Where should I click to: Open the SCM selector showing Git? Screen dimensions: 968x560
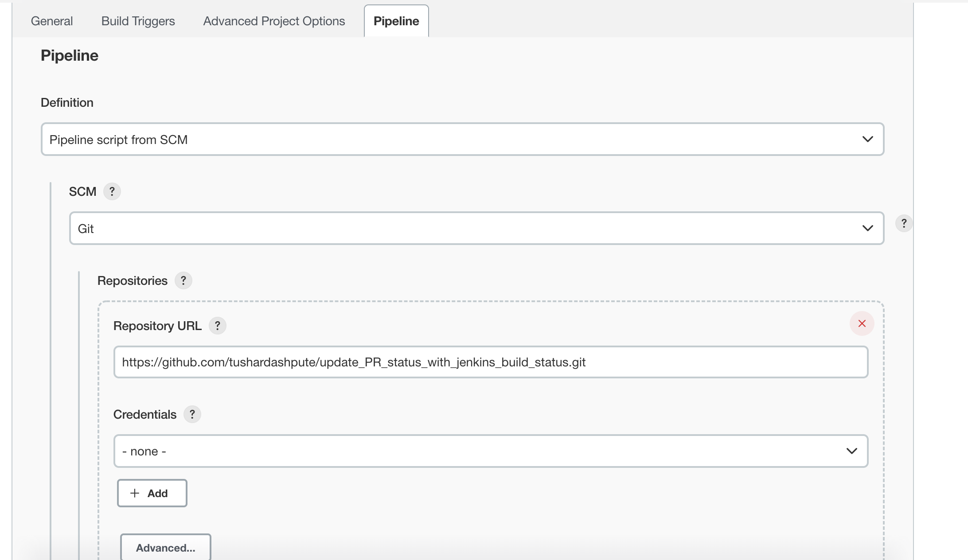476,228
